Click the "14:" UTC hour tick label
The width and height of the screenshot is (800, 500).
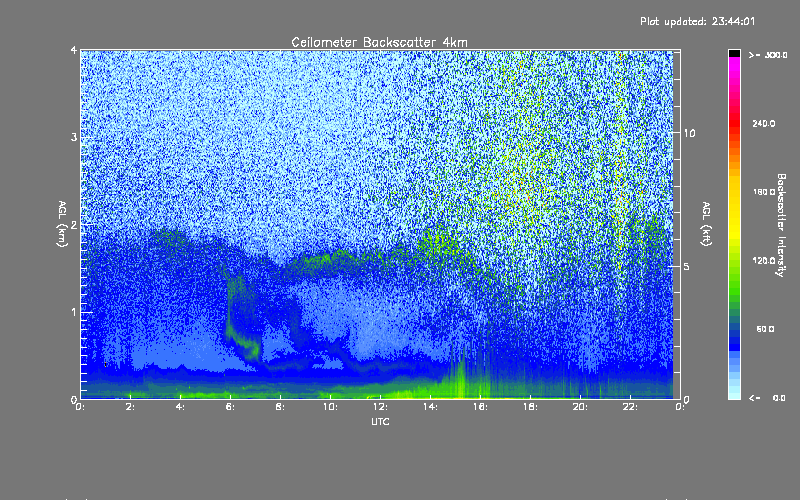(431, 407)
